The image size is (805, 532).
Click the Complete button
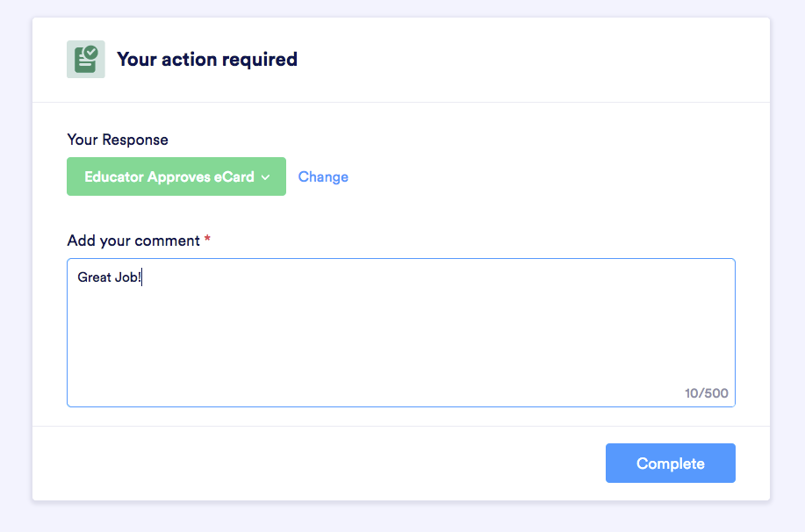[x=670, y=464]
